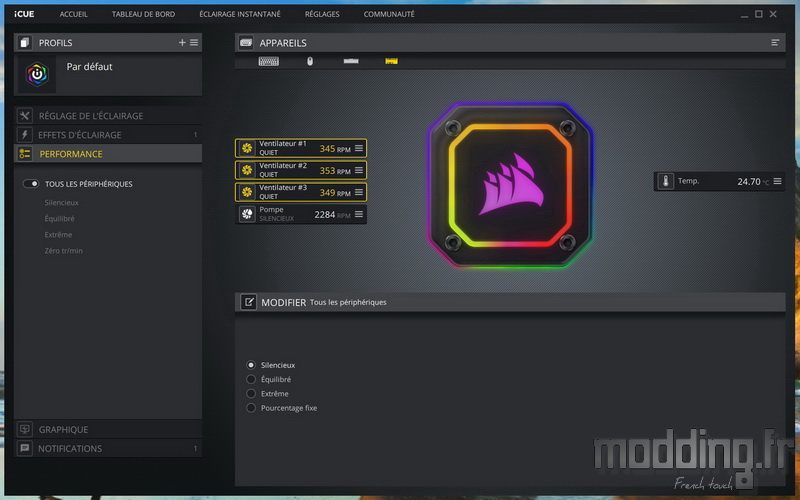Open the Profils hamburger menu
800x500 pixels.
(x=194, y=43)
